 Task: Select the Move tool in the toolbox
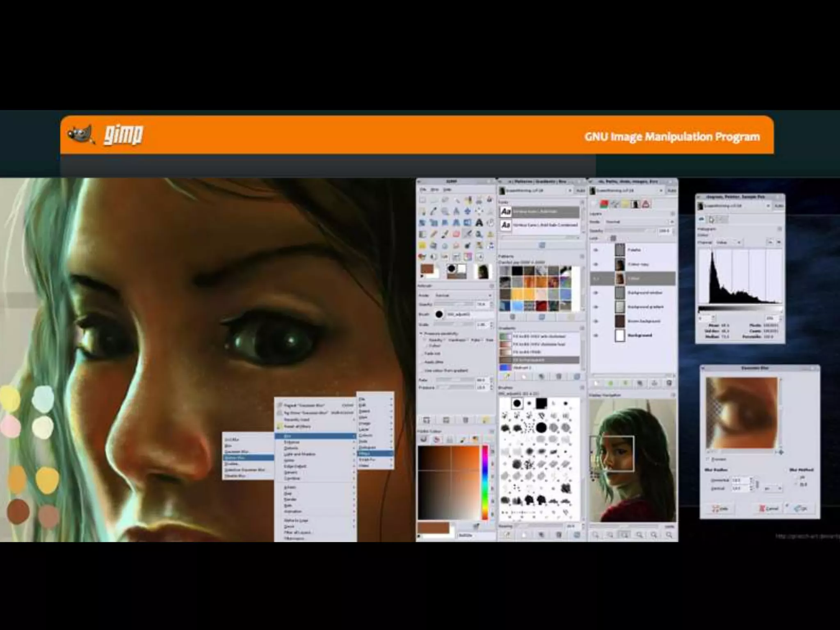pos(467,211)
